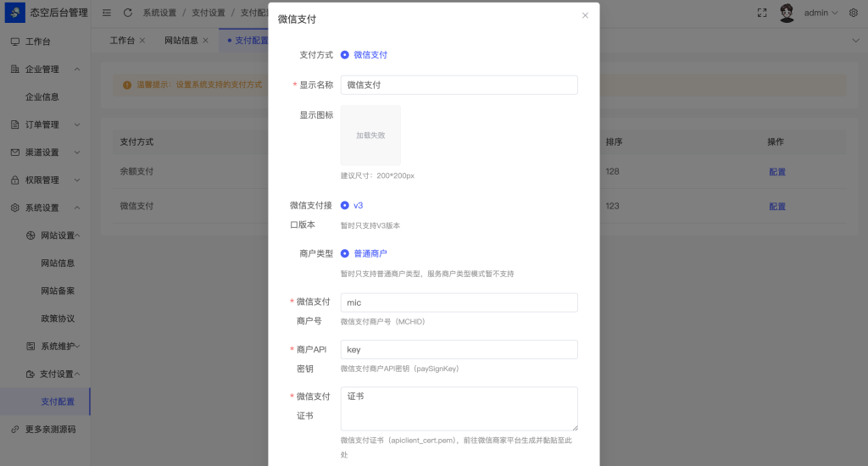Select the 普通商户 merchant type radio
Viewport: 868px width, 466px height.
(x=344, y=253)
